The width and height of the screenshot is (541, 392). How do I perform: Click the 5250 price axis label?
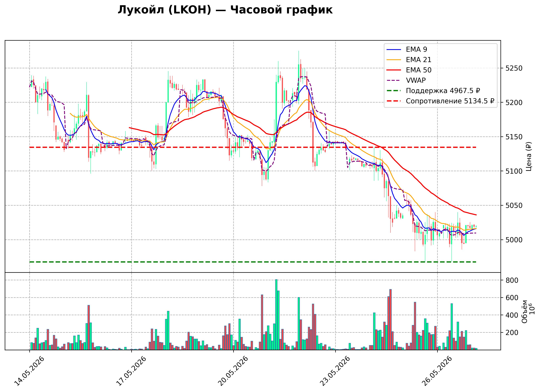514,68
